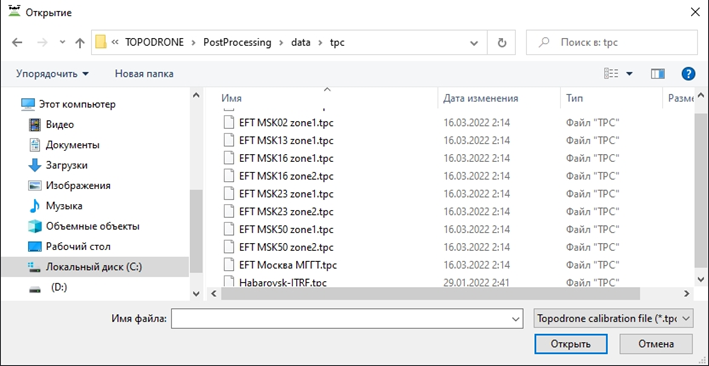Click the folder icon in the address bar
Image resolution: width=709 pixels, height=366 pixels.
click(101, 42)
